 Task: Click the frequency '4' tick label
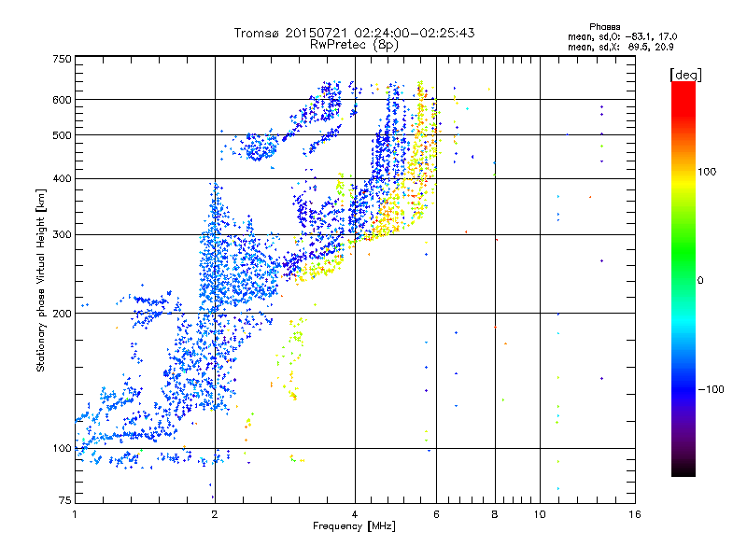[x=355, y=514]
